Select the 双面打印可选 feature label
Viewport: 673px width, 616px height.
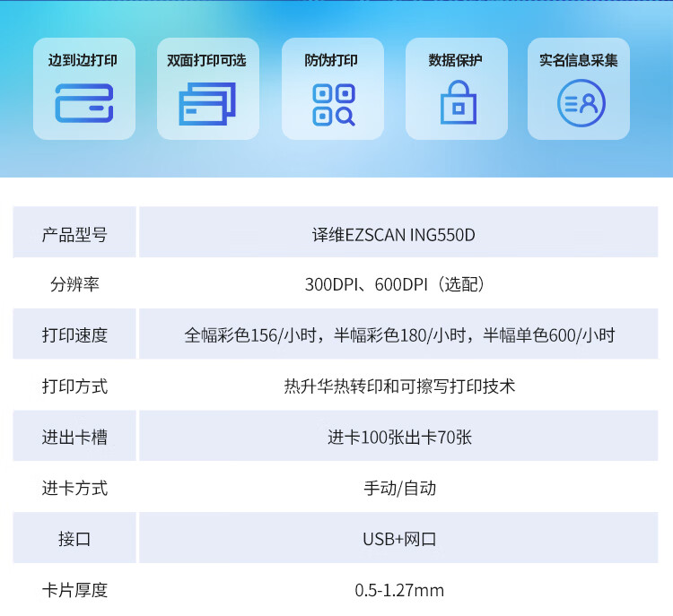point(206,60)
